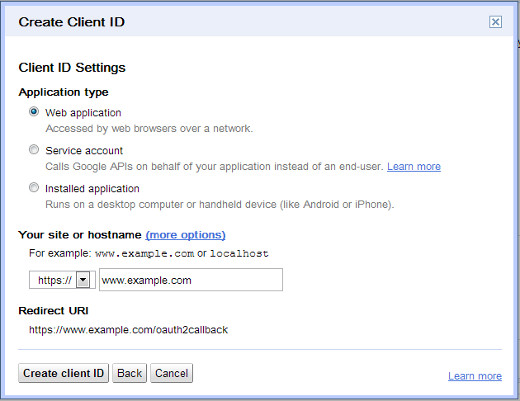Click 'Accessed by web browsers over a network.' description

[149, 129]
